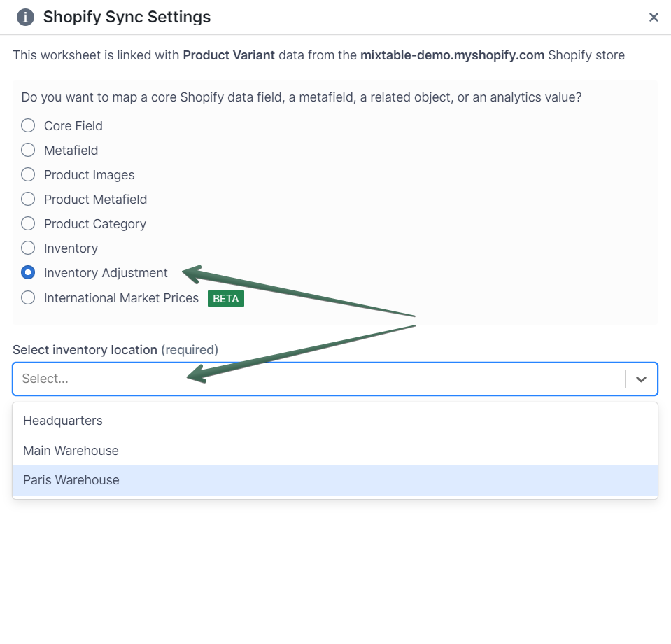Image resolution: width=671 pixels, height=644 pixels.
Task: Select the Product Metafield option
Action: point(27,199)
